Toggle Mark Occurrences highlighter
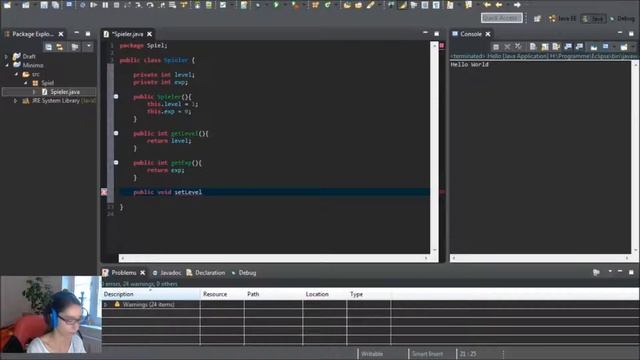640x360 pixels. 403,5
